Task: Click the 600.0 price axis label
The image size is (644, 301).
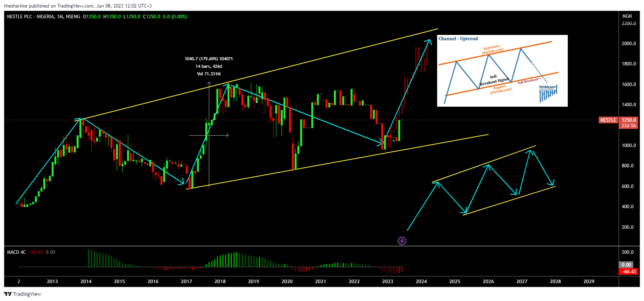Action: [x=627, y=186]
